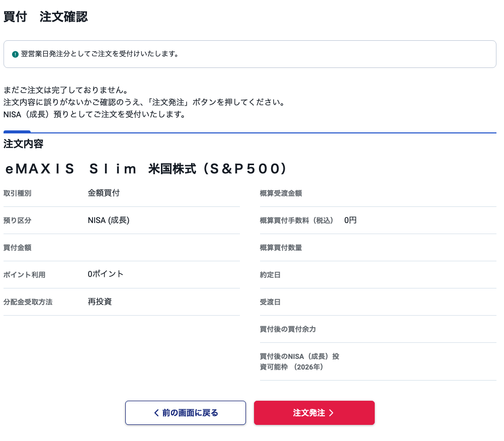Click the 概算買付数量 label
Image resolution: width=504 pixels, height=441 pixels.
[281, 248]
